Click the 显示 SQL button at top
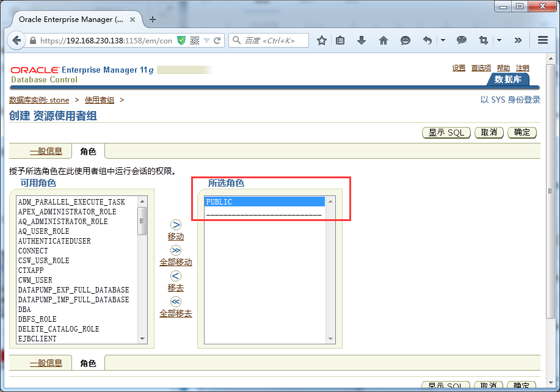The height and width of the screenshot is (392, 560). click(446, 132)
